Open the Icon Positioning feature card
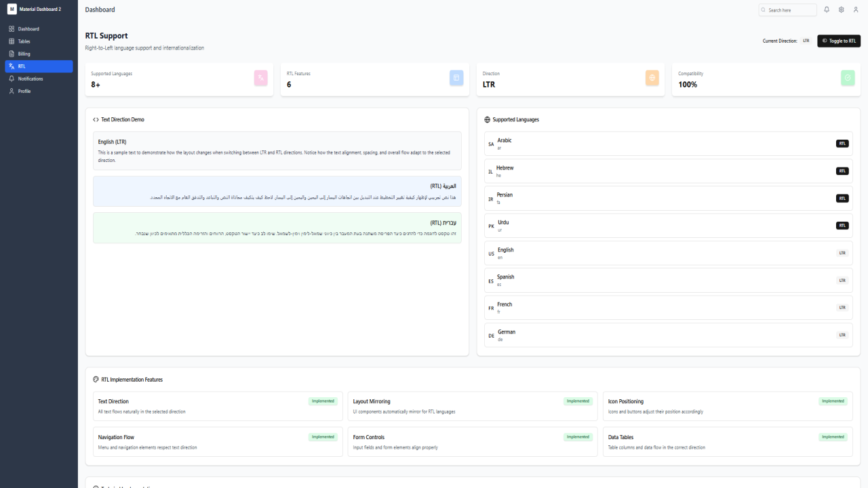Screen dimensions: 868x488 (728, 406)
